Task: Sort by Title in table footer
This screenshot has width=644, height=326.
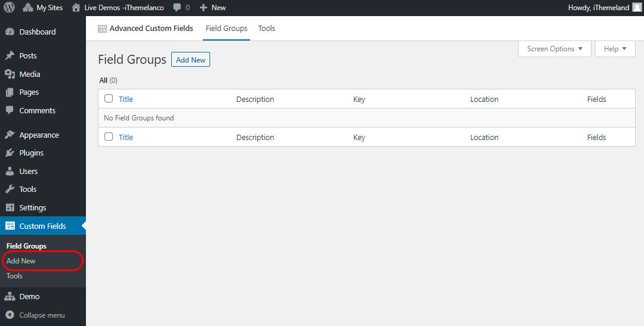Action: [126, 137]
